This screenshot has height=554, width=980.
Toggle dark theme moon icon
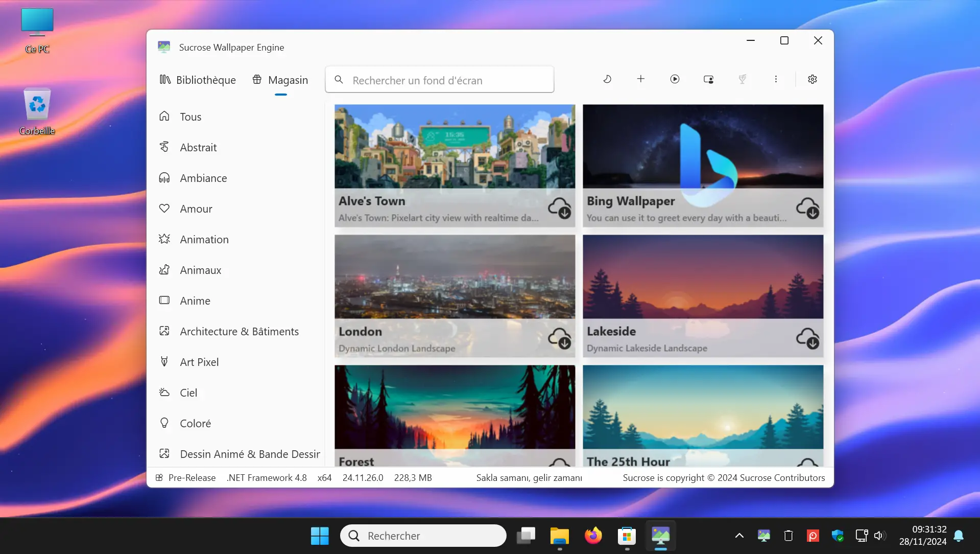tap(607, 79)
